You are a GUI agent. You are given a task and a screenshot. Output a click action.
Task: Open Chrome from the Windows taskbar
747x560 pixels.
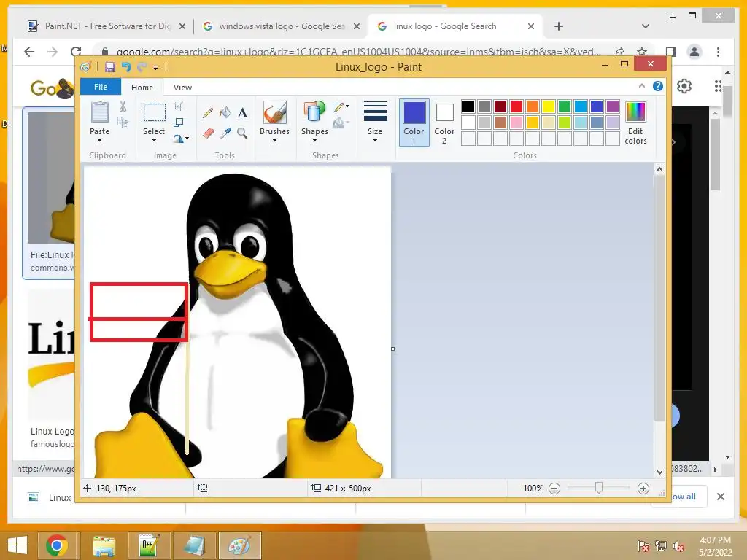57,545
